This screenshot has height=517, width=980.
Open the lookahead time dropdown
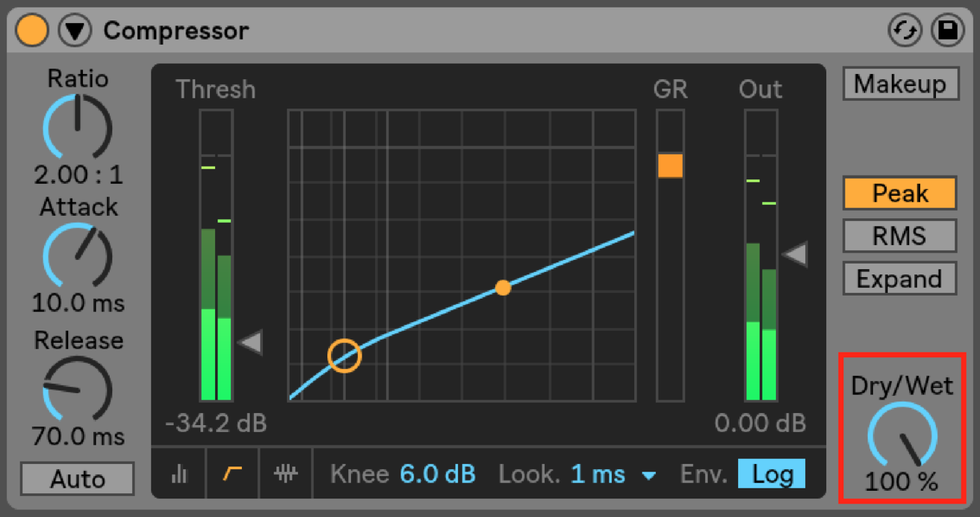coord(650,475)
